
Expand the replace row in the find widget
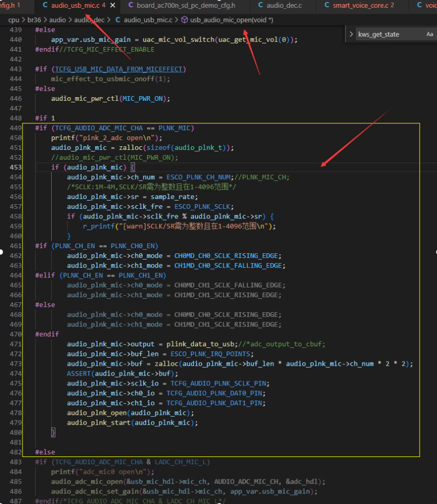[x=351, y=34]
